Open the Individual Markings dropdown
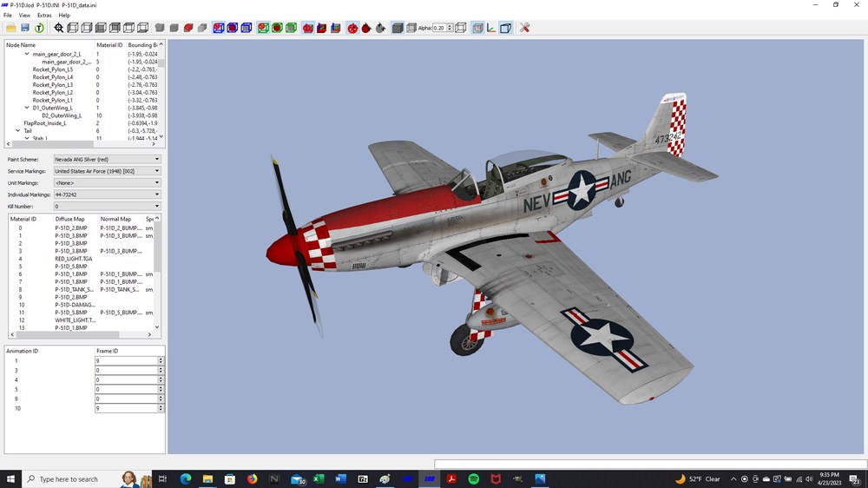 coord(108,195)
